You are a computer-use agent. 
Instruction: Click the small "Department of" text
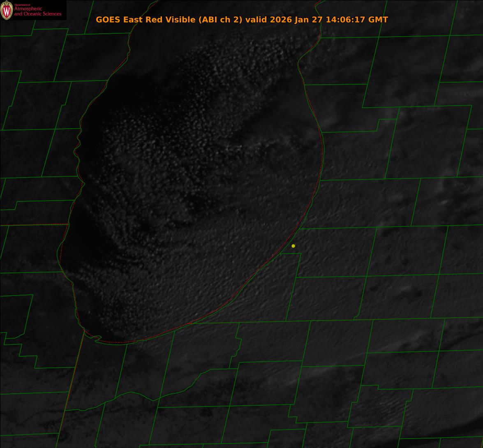[x=22, y=5]
